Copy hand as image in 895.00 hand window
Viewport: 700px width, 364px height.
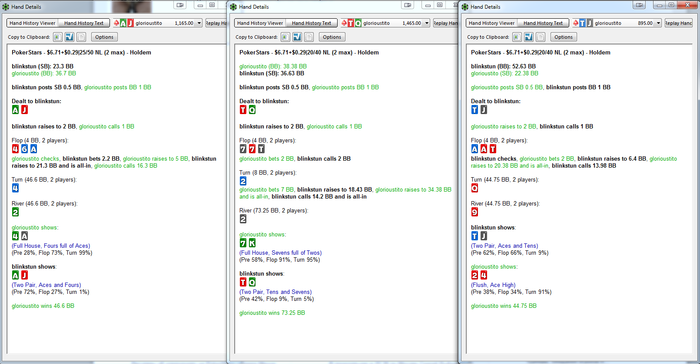click(x=517, y=37)
